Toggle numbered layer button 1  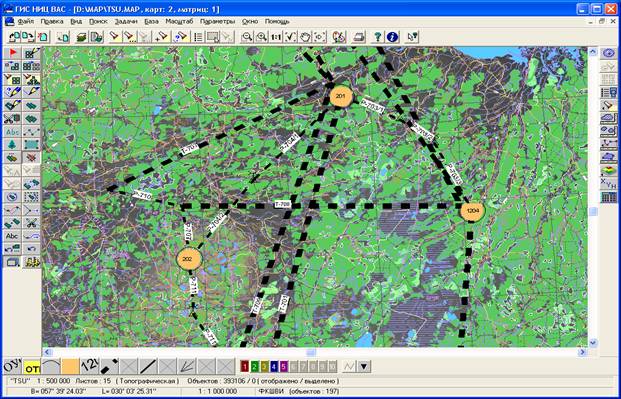coord(244,367)
